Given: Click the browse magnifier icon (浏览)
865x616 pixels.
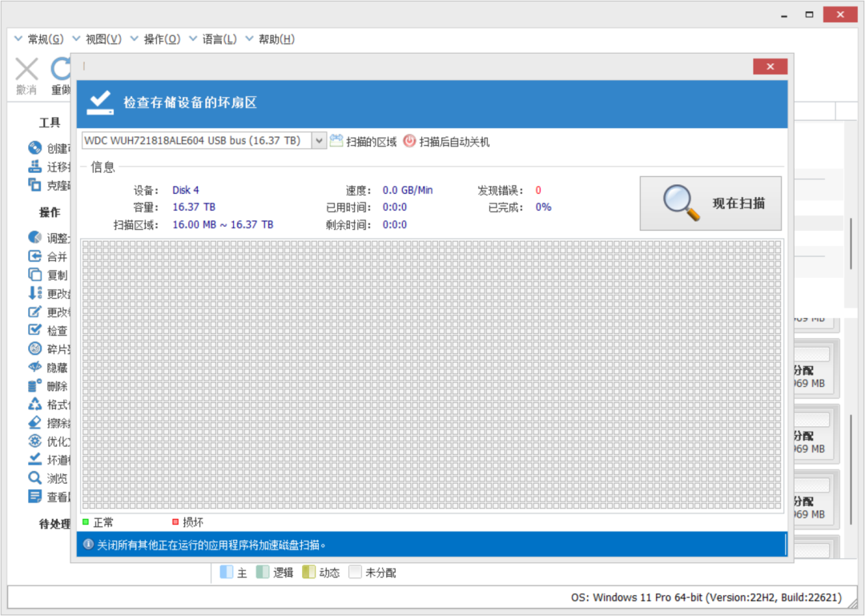Looking at the screenshot, I should pos(34,478).
